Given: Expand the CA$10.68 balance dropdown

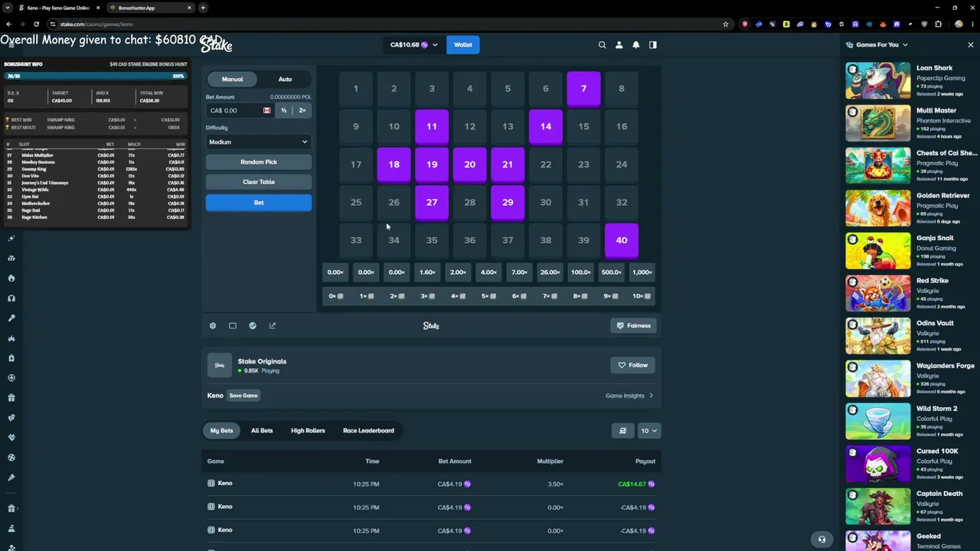Looking at the screenshot, I should click(413, 45).
